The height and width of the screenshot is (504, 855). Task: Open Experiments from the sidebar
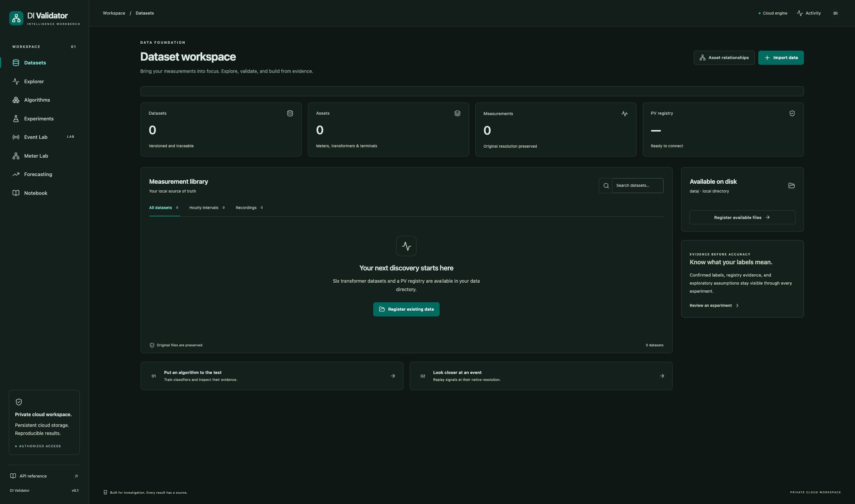[44, 119]
